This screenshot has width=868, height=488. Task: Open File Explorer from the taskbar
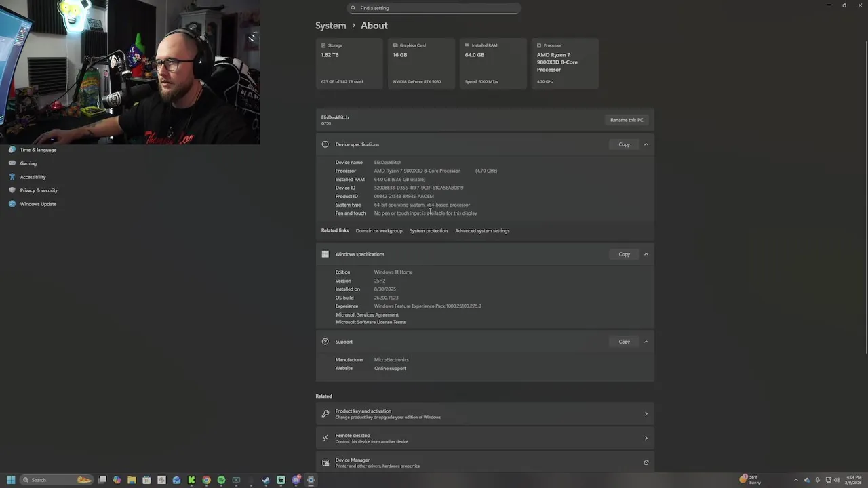[132, 480]
